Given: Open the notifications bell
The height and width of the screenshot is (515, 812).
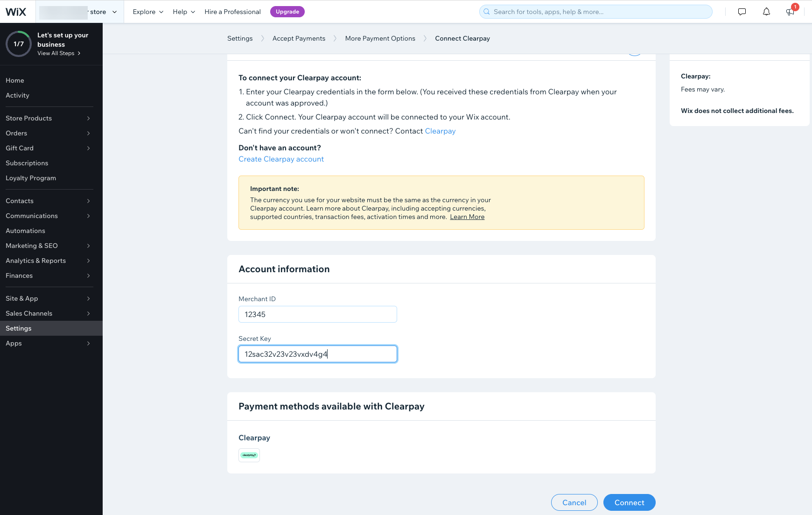Looking at the screenshot, I should pyautogui.click(x=766, y=12).
